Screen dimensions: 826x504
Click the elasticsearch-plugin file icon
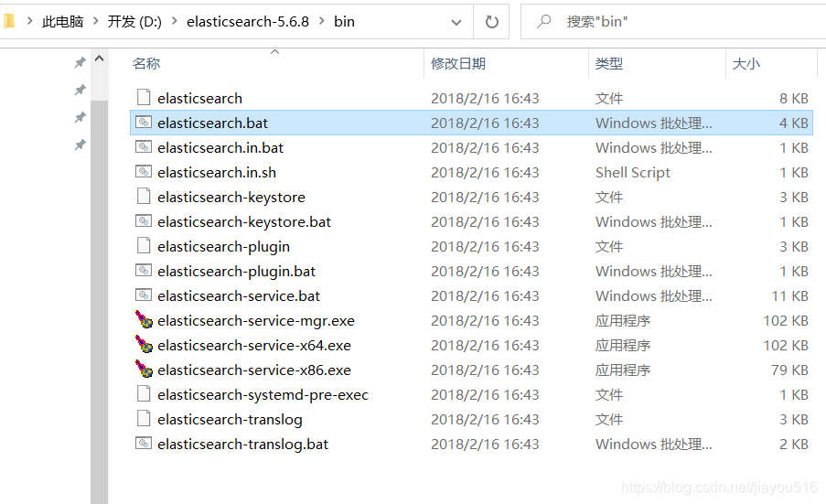point(144,246)
